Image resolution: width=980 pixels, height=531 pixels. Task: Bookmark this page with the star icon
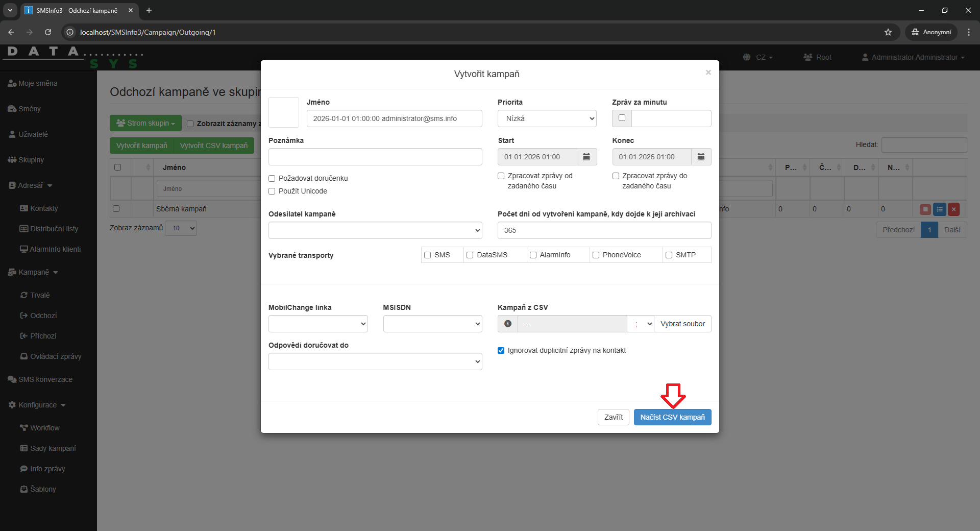click(x=888, y=32)
